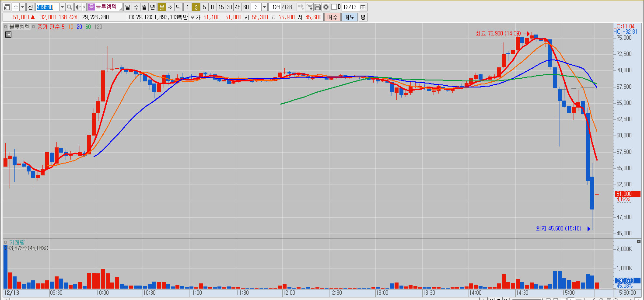Click the speaker sound icon
This screenshot has width=644, height=300.
pos(78,7)
